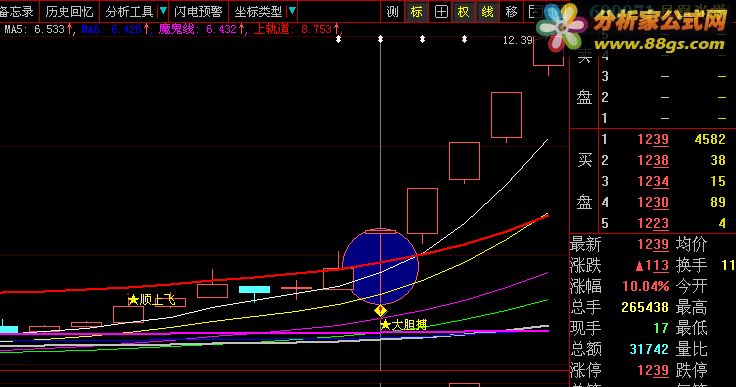This screenshot has width=736, height=387.
Task: Click the fourth info marker before 12.39
Action: coord(464,39)
